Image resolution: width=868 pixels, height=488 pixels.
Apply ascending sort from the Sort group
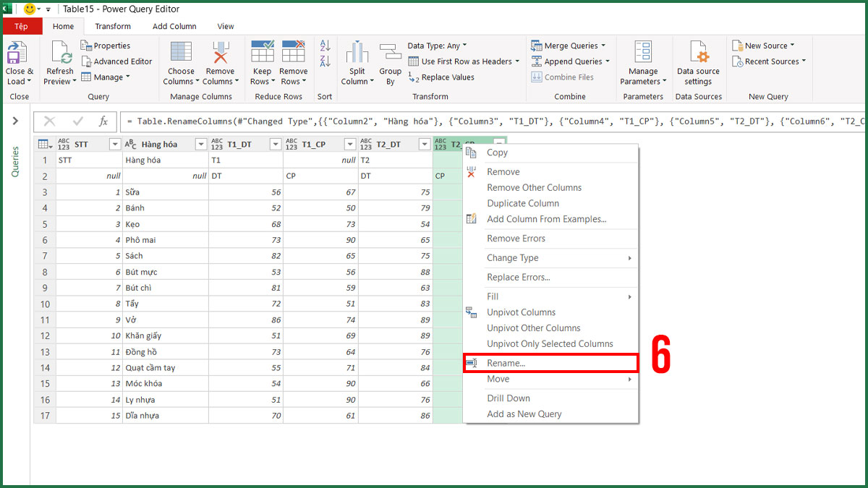(x=324, y=45)
